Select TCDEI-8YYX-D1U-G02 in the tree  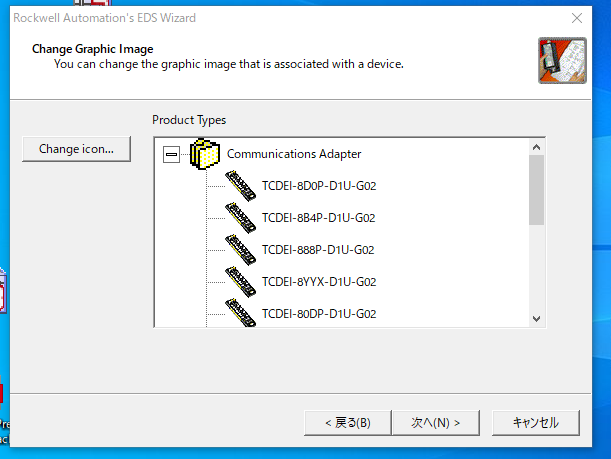tap(319, 282)
